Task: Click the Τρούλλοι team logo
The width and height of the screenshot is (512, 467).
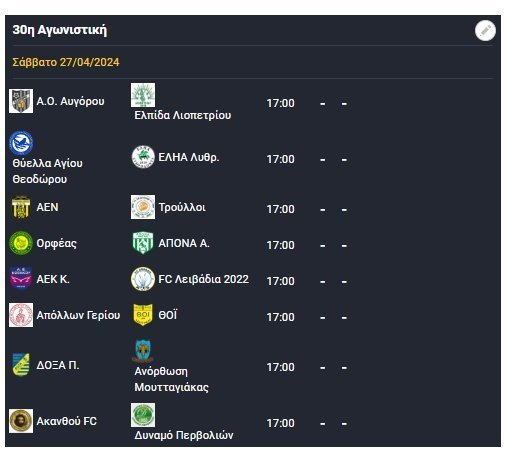Action: click(143, 207)
